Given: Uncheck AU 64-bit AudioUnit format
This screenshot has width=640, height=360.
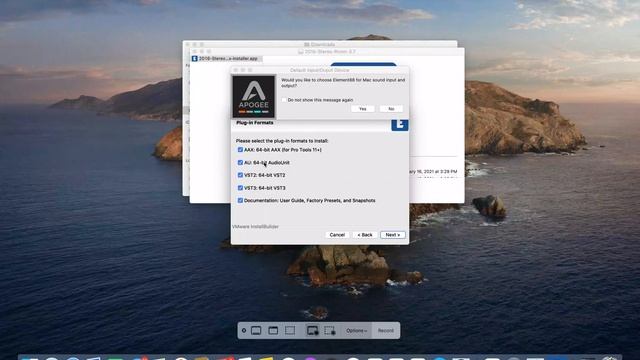Looking at the screenshot, I should tap(240, 162).
